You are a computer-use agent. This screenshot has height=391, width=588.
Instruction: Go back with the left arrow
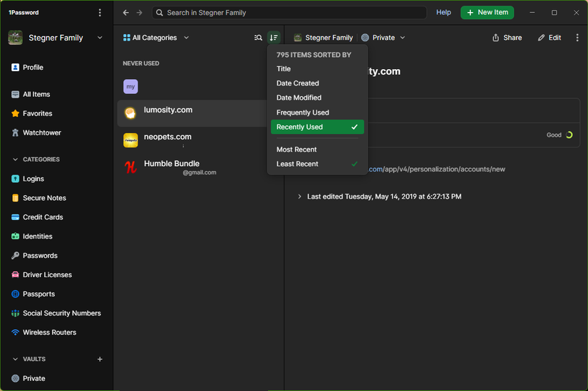pos(126,13)
